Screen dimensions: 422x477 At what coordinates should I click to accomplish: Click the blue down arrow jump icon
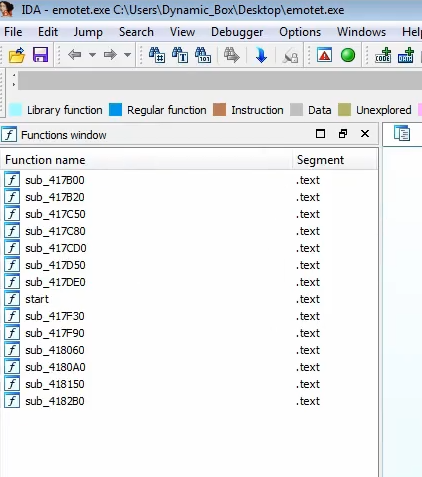pos(261,55)
